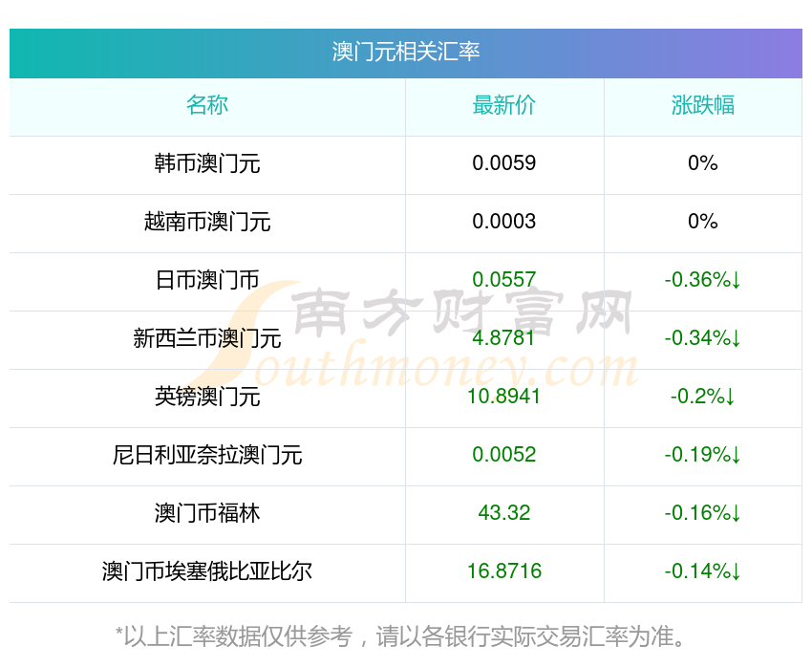This screenshot has width=812, height=667.
Task: Click the -0.36%↓ change value
Action: 703,280
